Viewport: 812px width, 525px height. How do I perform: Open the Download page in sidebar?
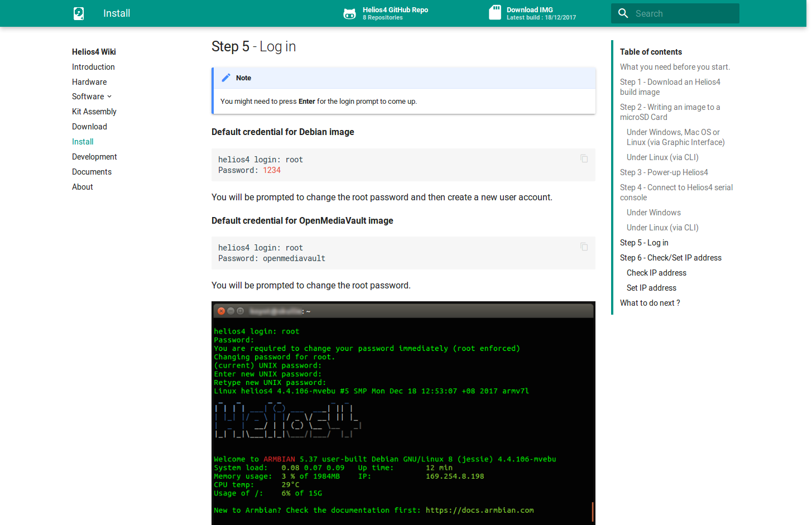[89, 127]
